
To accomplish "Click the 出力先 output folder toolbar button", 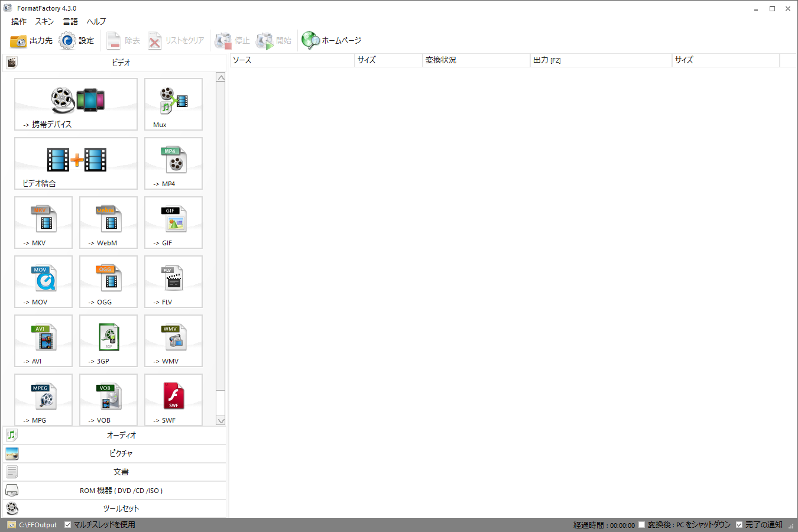I will 31,40.
